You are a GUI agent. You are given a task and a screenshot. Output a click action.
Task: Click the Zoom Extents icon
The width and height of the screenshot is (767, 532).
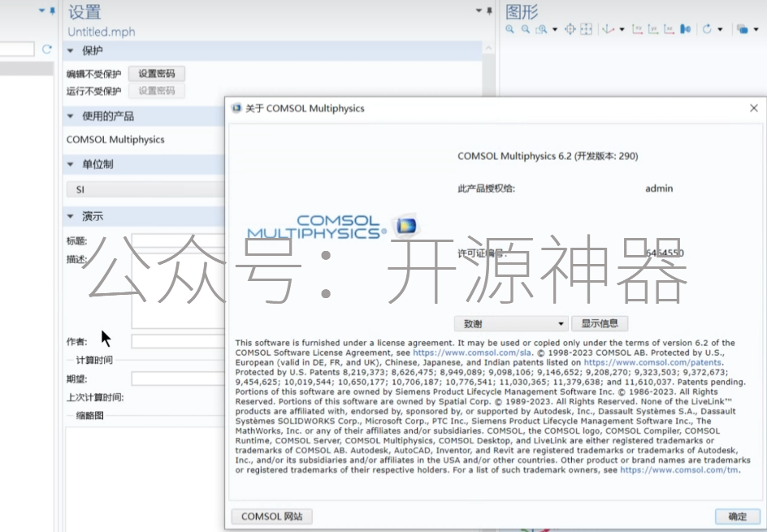tap(570, 29)
